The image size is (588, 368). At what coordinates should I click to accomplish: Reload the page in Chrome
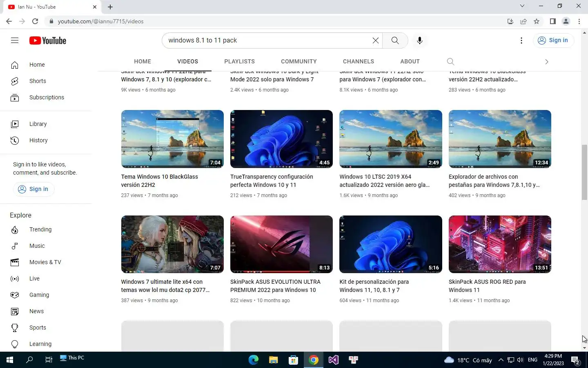click(35, 21)
